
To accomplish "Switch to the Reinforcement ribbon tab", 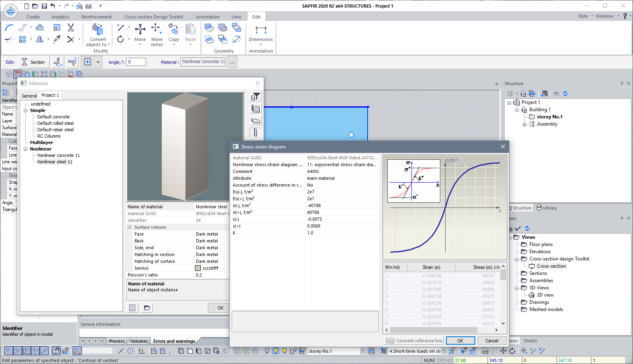I will coord(96,17).
